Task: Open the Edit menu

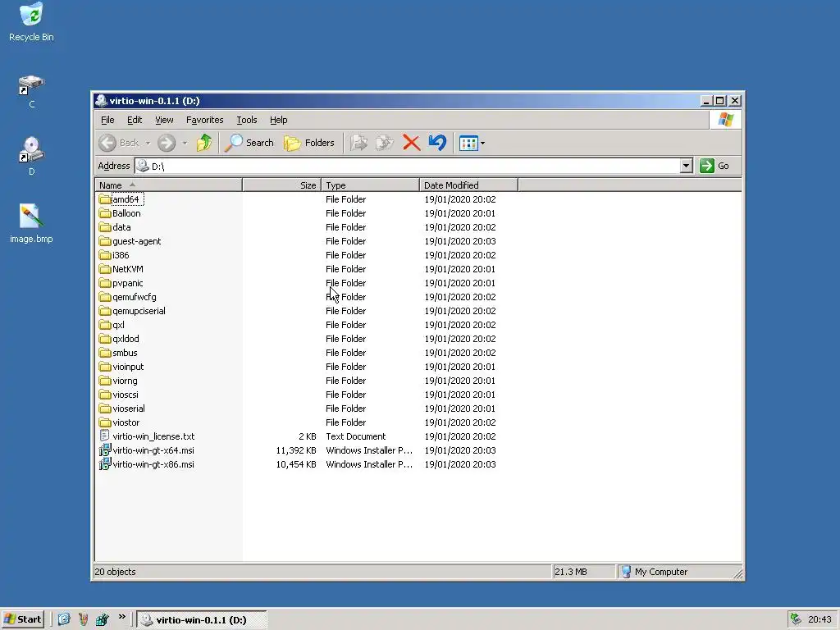Action: click(135, 120)
